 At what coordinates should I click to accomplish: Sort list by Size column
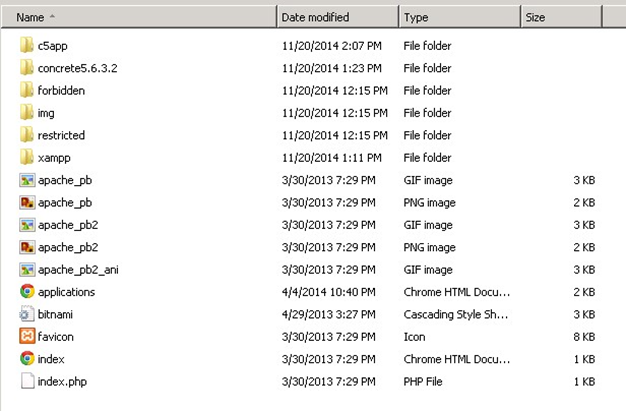[x=535, y=17]
